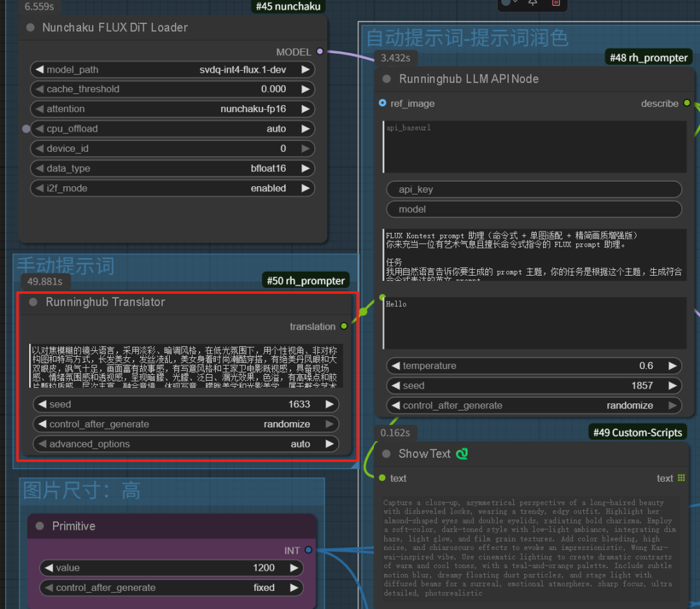This screenshot has width=700, height=609.
Task: Click the Primitive value 1200
Action: click(x=264, y=568)
